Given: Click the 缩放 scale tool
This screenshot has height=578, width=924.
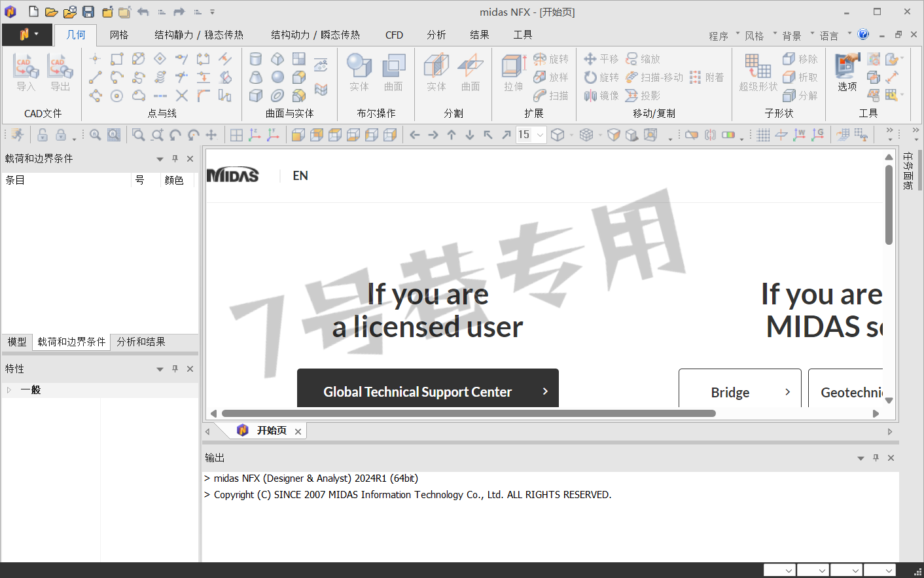Looking at the screenshot, I should coord(643,59).
